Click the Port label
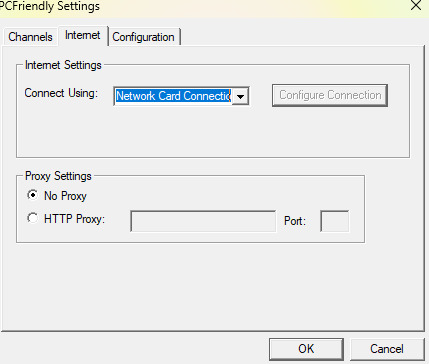This screenshot has height=364, width=429. point(295,221)
